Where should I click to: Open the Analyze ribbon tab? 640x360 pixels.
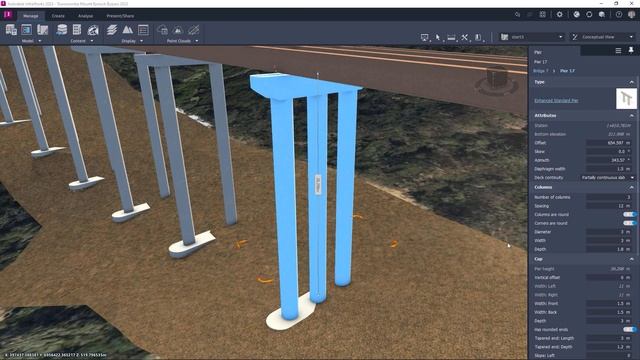[85, 16]
